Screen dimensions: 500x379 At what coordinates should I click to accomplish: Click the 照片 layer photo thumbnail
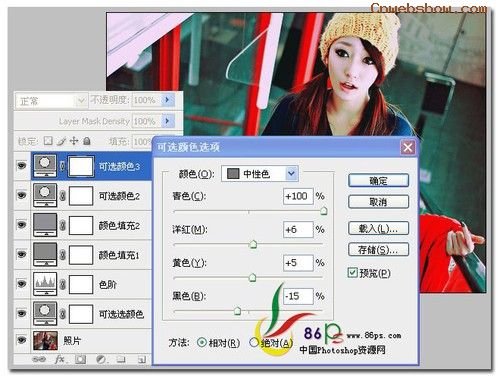pyautogui.click(x=45, y=340)
